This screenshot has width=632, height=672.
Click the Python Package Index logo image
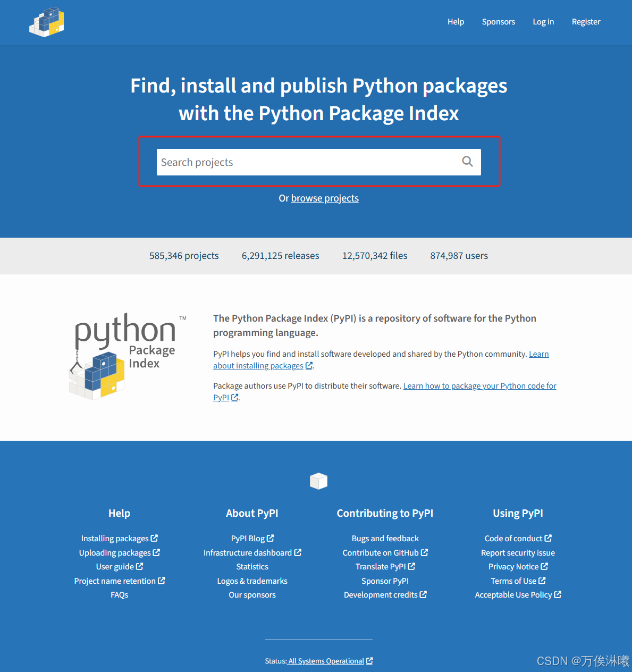(x=128, y=356)
